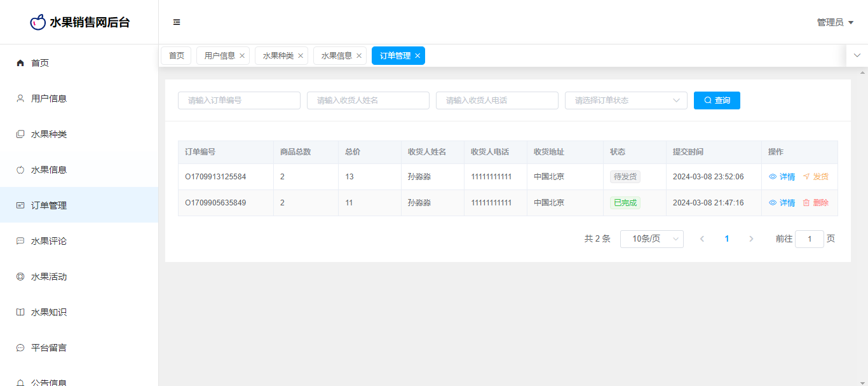The height and width of the screenshot is (386, 868).
Task: Close the 水果种类 tab
Action: coord(301,56)
